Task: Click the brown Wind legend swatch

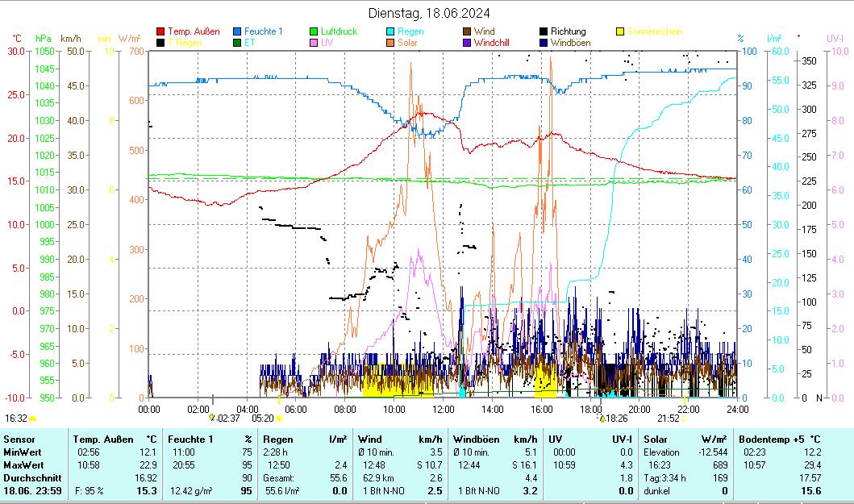Action: [x=467, y=31]
